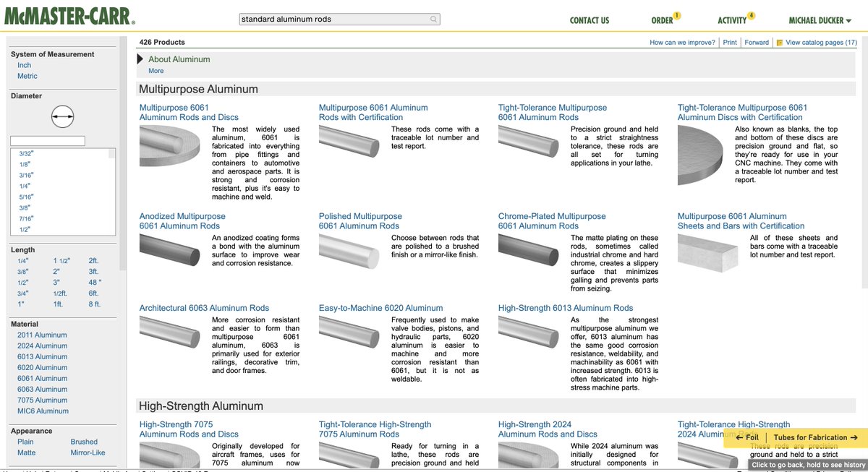Screen dimensions: 868x472
Task: Open Tight-Tolerance High-Strength 7075 Aluminum Rods
Action: pyautogui.click(x=375, y=429)
